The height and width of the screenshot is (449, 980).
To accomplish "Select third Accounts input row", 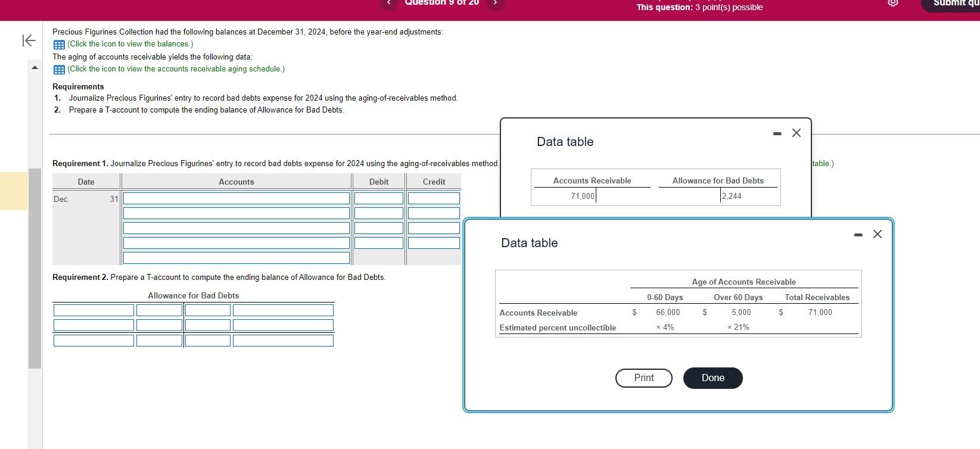I will tap(237, 228).
